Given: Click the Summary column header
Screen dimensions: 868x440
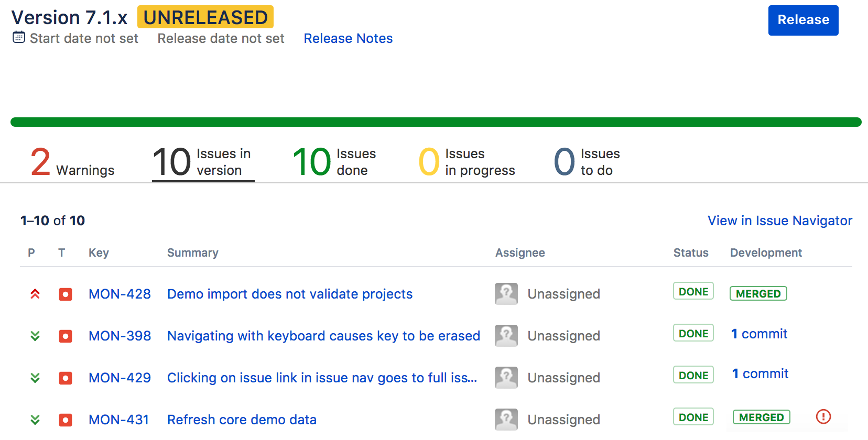Looking at the screenshot, I should pyautogui.click(x=192, y=252).
